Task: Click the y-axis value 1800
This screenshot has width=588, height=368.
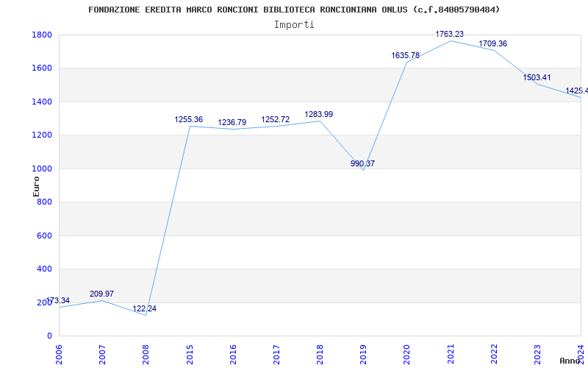Action: 43,35
